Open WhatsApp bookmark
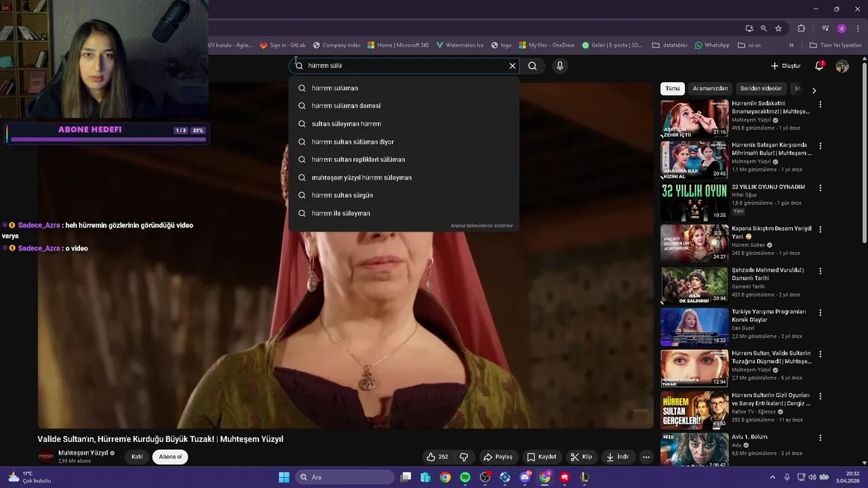Screen dimensions: 868x488 [x=712, y=45]
